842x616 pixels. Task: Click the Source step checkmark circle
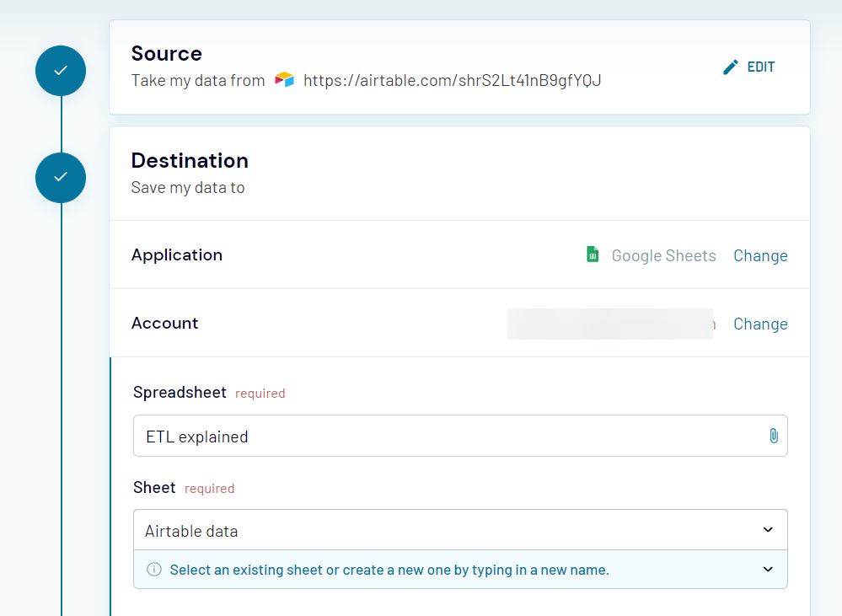(x=61, y=71)
